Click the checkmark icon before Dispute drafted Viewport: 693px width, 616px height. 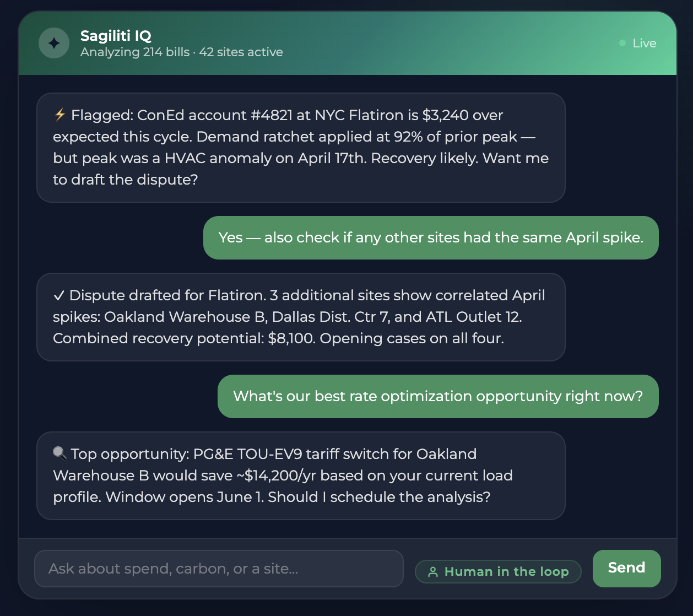59,295
